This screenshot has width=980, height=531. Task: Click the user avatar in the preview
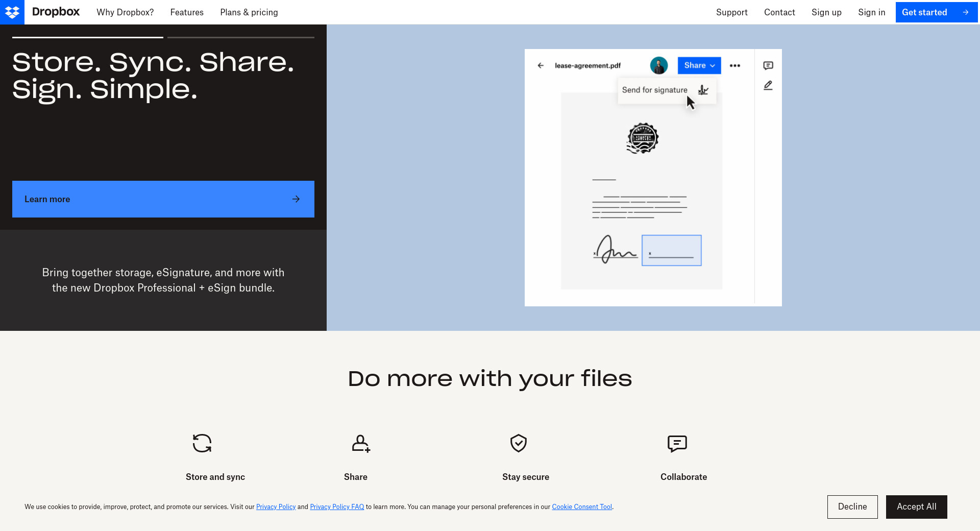[x=659, y=65]
